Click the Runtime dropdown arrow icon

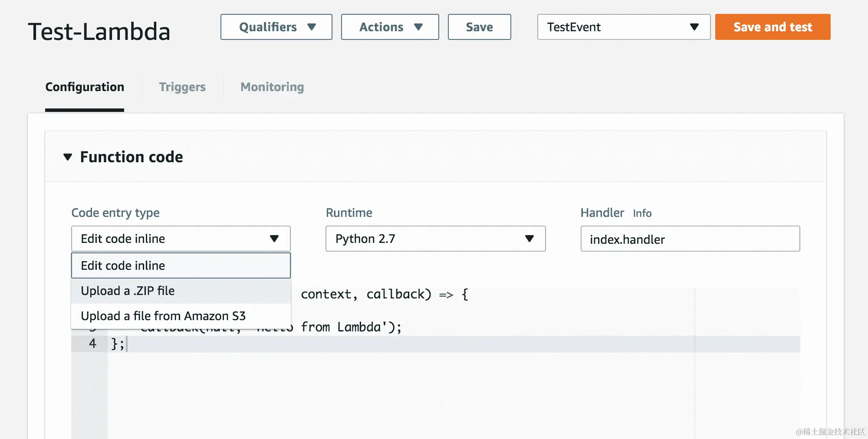(x=529, y=239)
